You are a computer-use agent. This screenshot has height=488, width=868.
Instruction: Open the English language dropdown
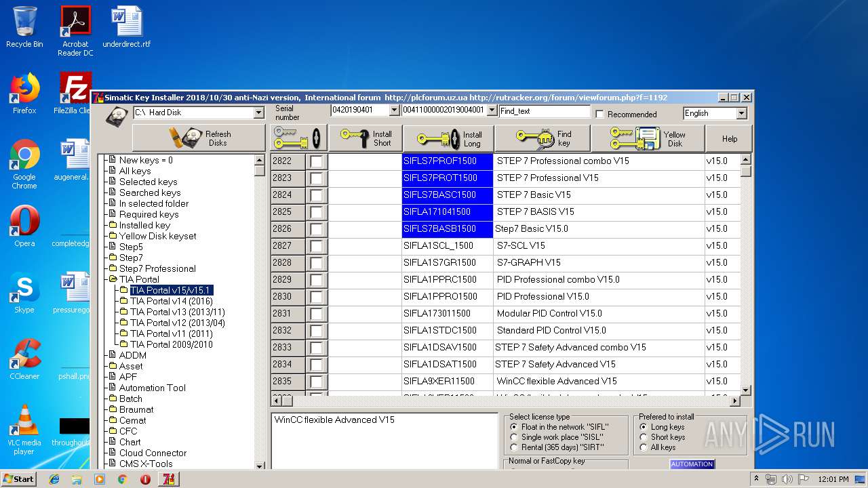[741, 113]
